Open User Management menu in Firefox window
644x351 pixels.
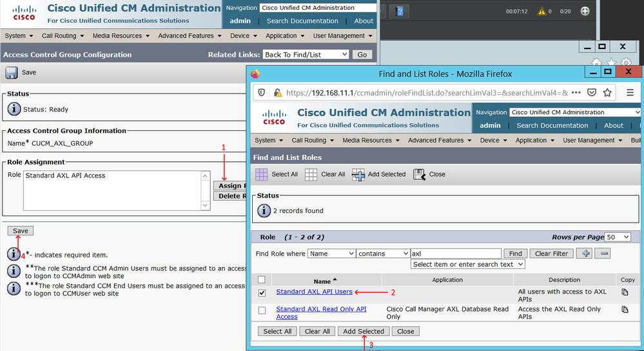[592, 140]
